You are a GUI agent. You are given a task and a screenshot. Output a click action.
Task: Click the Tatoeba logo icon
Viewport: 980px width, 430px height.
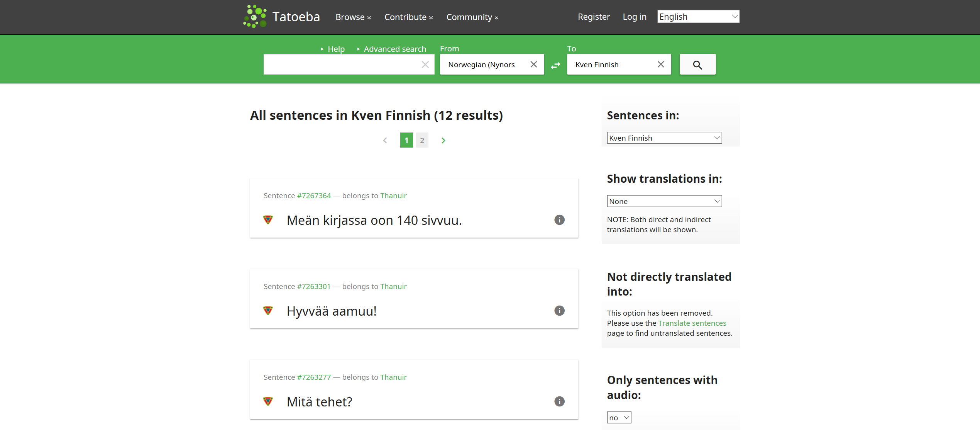(x=255, y=17)
